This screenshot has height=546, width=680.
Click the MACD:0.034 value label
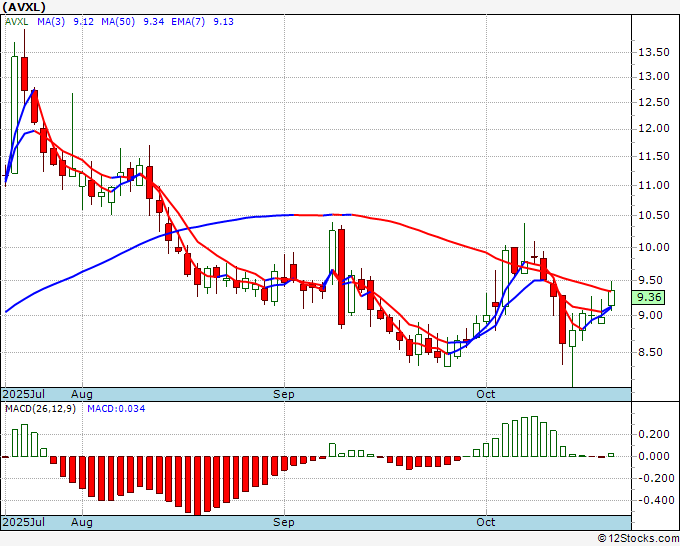pyautogui.click(x=116, y=409)
